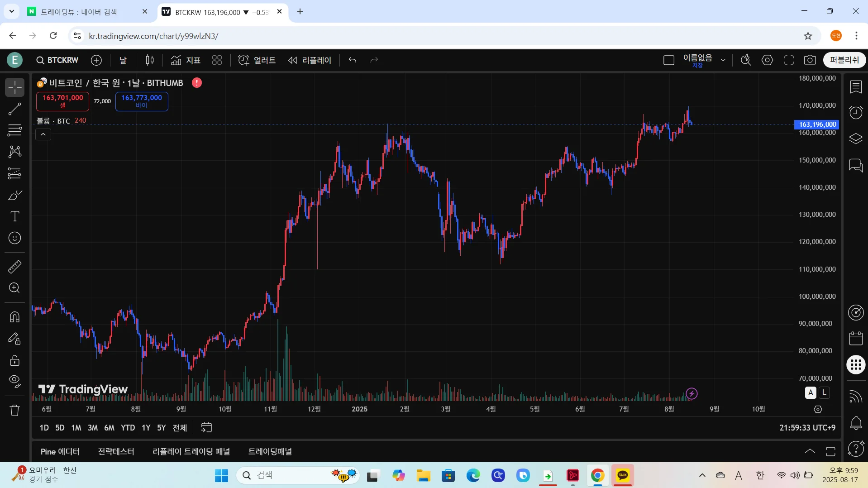The image size is (868, 488).
Task: Open KakaoTalk from the taskbar
Action: (x=623, y=475)
